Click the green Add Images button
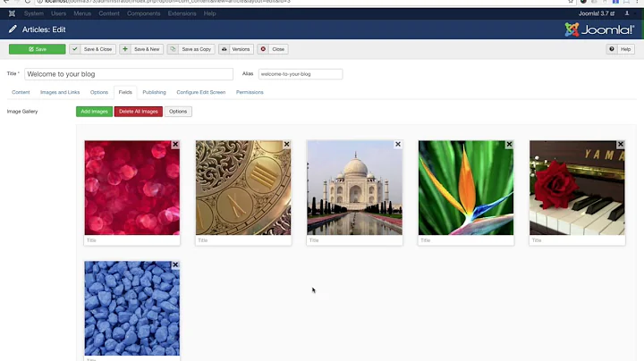Viewport: 644px width, 361px height. [94, 112]
